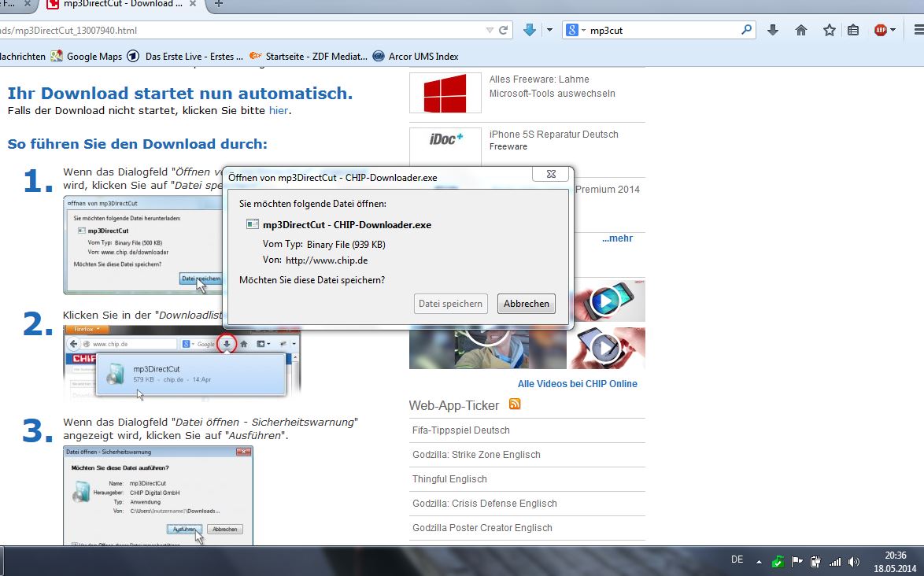Open Alles Freeware: Lahme Microsoft-Tools link

[552, 87]
